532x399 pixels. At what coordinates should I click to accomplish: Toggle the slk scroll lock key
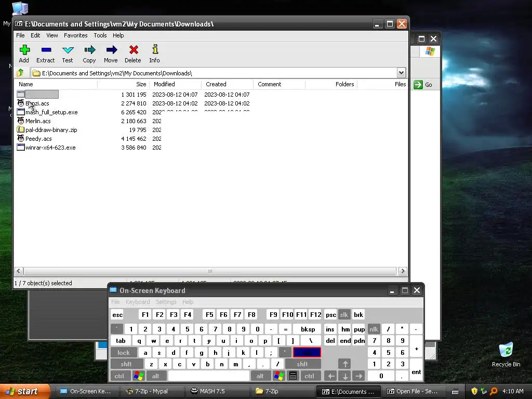pyautogui.click(x=344, y=314)
